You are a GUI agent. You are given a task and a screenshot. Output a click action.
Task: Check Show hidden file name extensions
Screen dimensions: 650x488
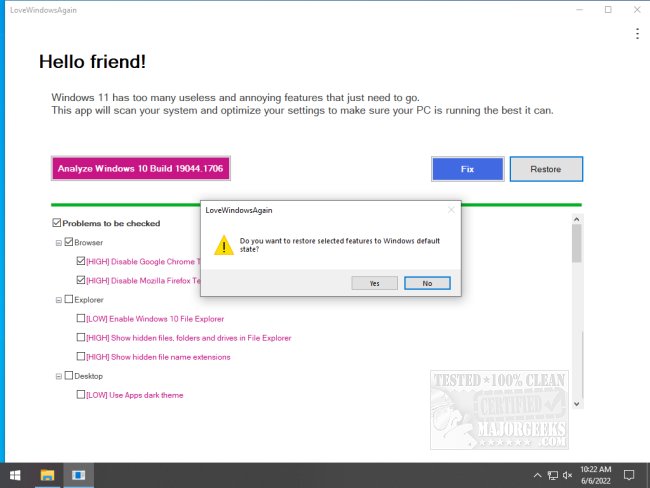point(81,356)
